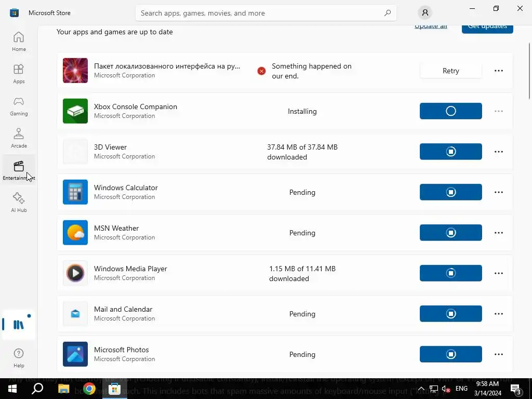The height and width of the screenshot is (399, 532).
Task: Open Help from sidebar
Action: 19,358
